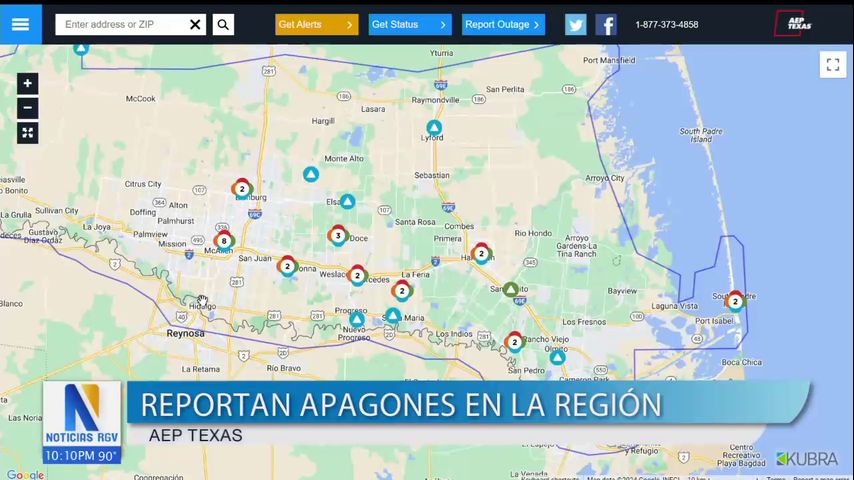Open AEP Texas Twitter page
854x480 pixels.
point(575,25)
